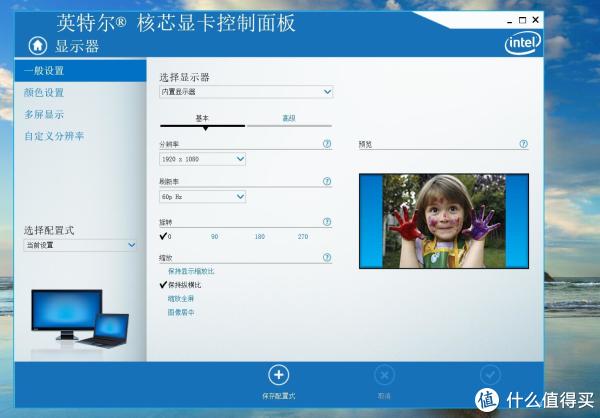Open help for 预览 preview
Screen dimensions: 600x418
(x=523, y=144)
